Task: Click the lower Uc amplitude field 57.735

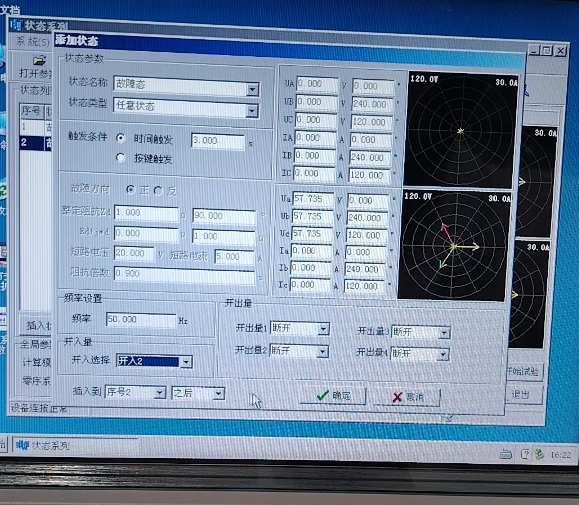Action: (312, 234)
